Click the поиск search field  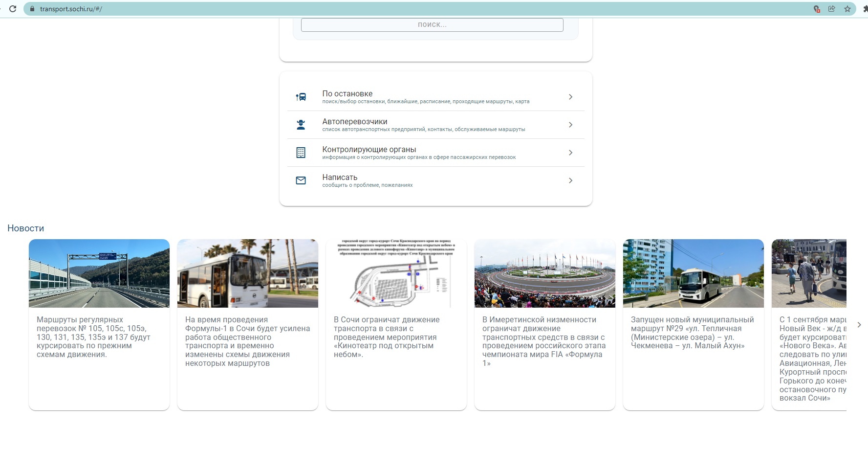click(x=432, y=25)
